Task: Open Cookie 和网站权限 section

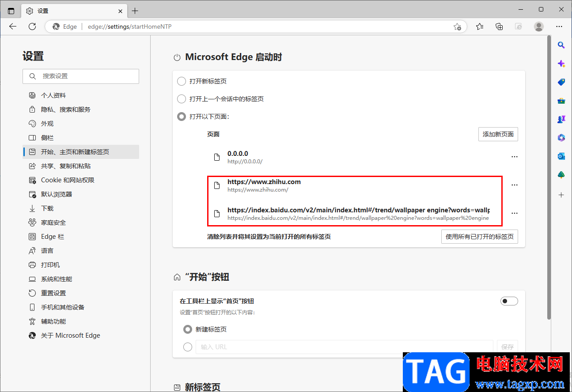Action: pyautogui.click(x=81, y=180)
